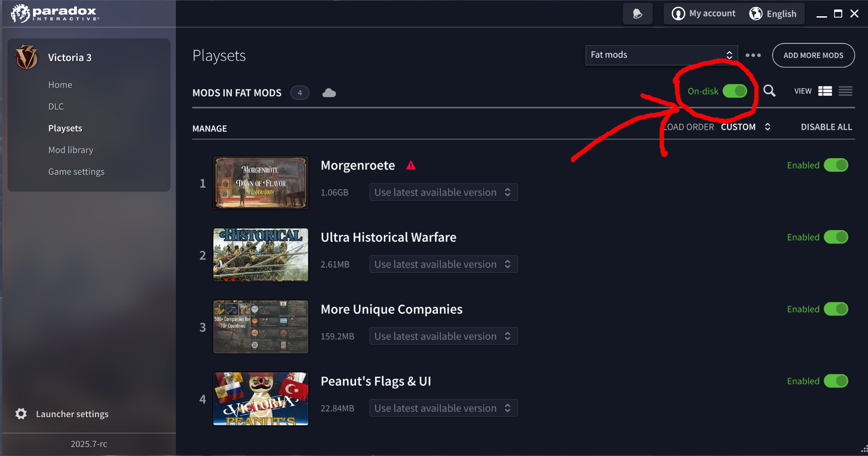
Task: Click the Morgenroete mod thumbnail
Action: click(261, 183)
